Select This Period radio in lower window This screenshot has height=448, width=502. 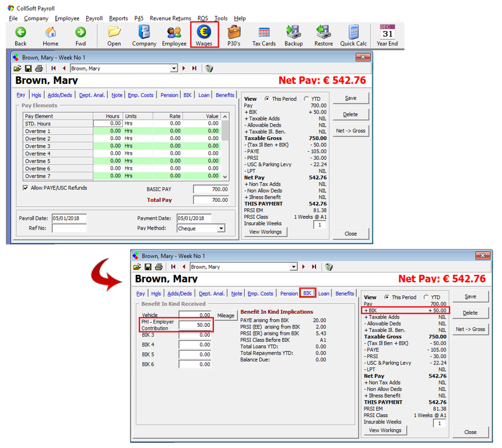[387, 297]
